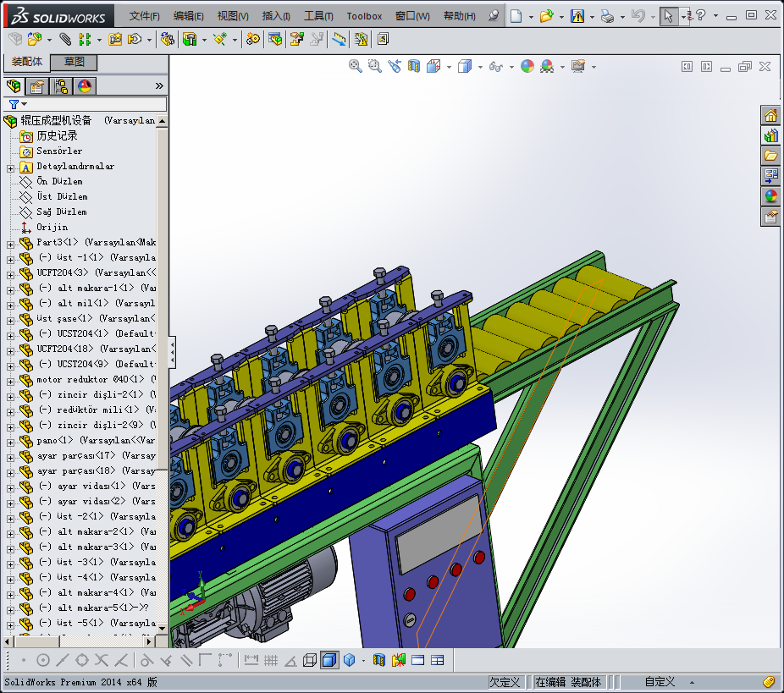Image resolution: width=784 pixels, height=693 pixels.
Task: Click the Section View icon
Action: click(x=414, y=67)
